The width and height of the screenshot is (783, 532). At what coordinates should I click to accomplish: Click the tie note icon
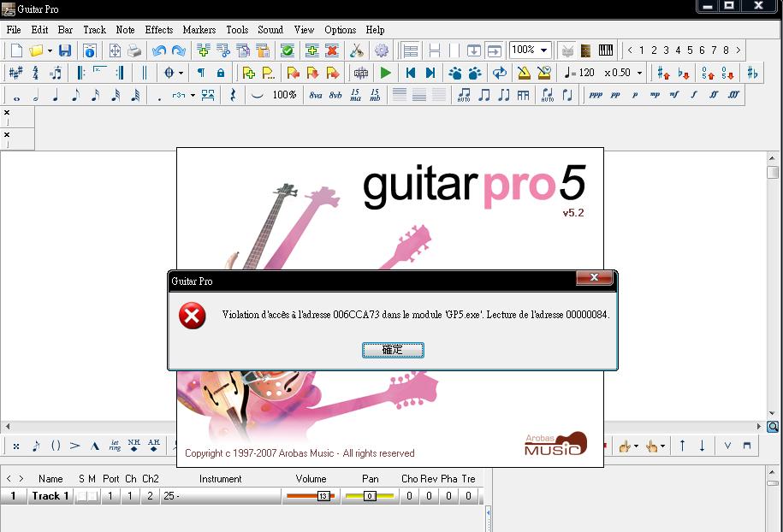pyautogui.click(x=258, y=95)
